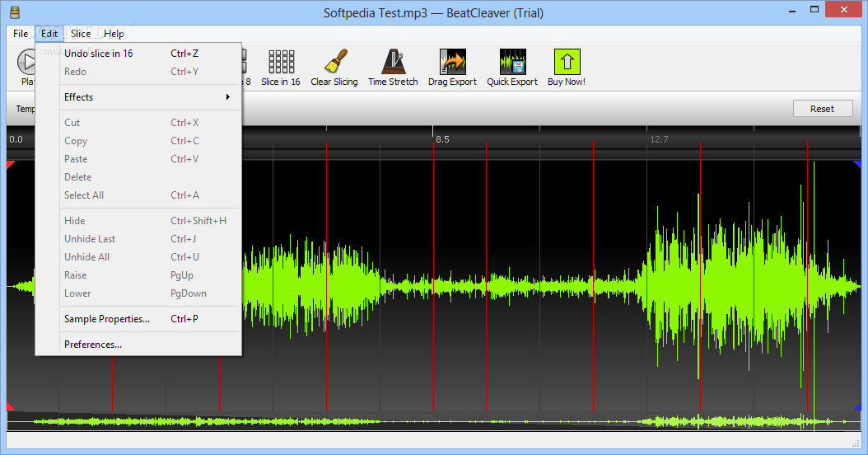Select the Clear Slicing broom icon
Image resolution: width=868 pixels, height=455 pixels.
click(x=335, y=62)
